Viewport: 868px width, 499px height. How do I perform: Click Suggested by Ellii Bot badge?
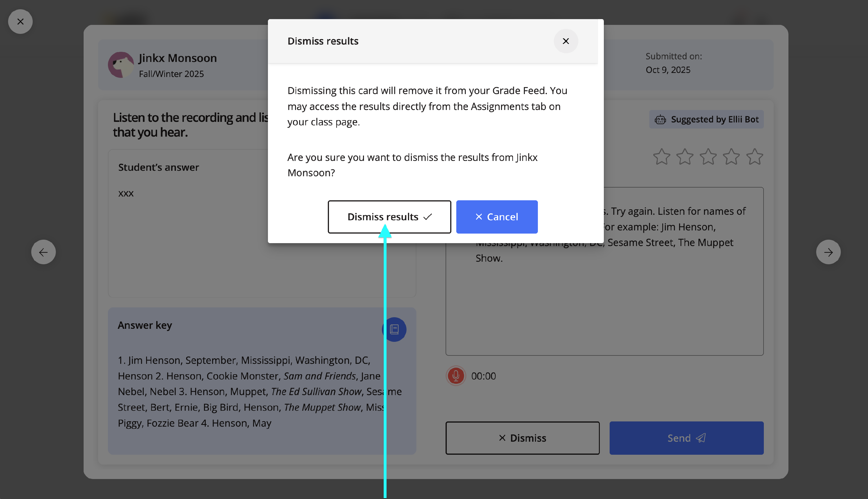click(x=706, y=119)
